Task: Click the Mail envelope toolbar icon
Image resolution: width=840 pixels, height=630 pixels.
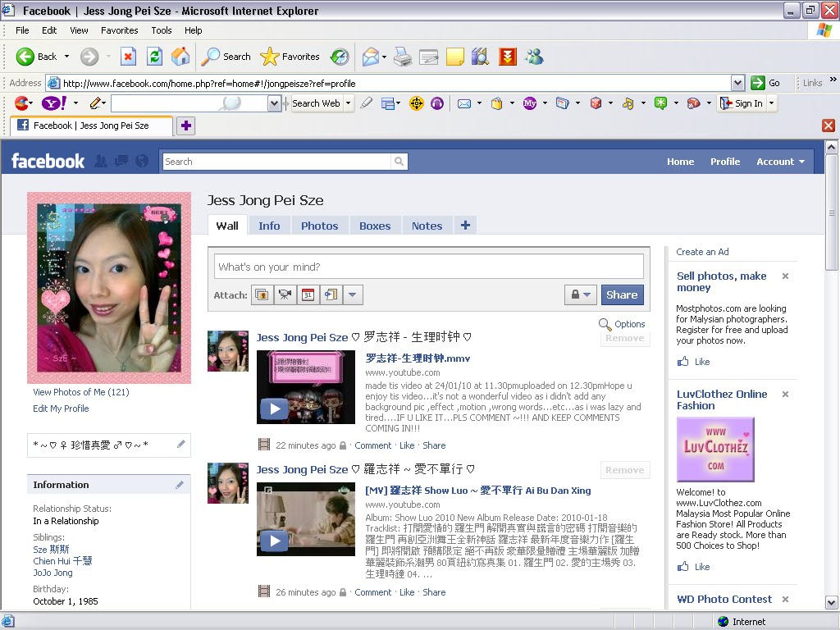Action: pyautogui.click(x=371, y=57)
